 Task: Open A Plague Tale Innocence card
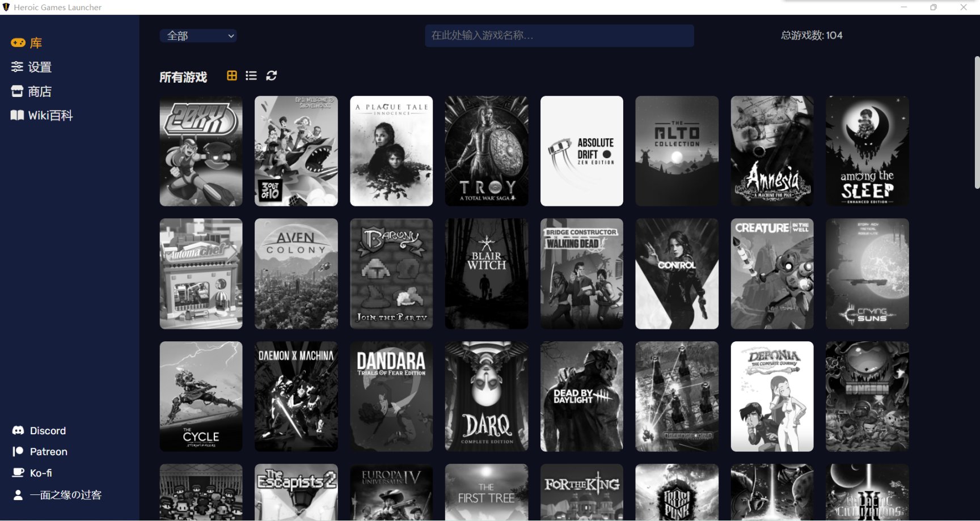[x=391, y=151]
